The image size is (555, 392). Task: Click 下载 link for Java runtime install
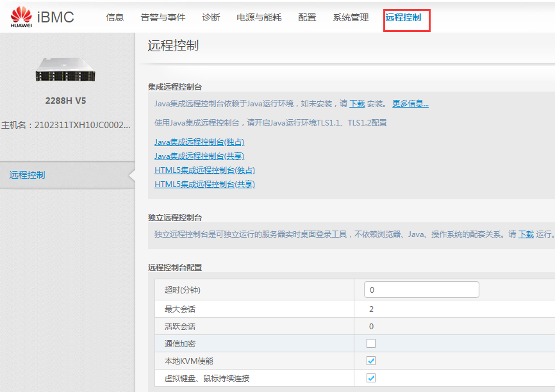[x=357, y=104]
